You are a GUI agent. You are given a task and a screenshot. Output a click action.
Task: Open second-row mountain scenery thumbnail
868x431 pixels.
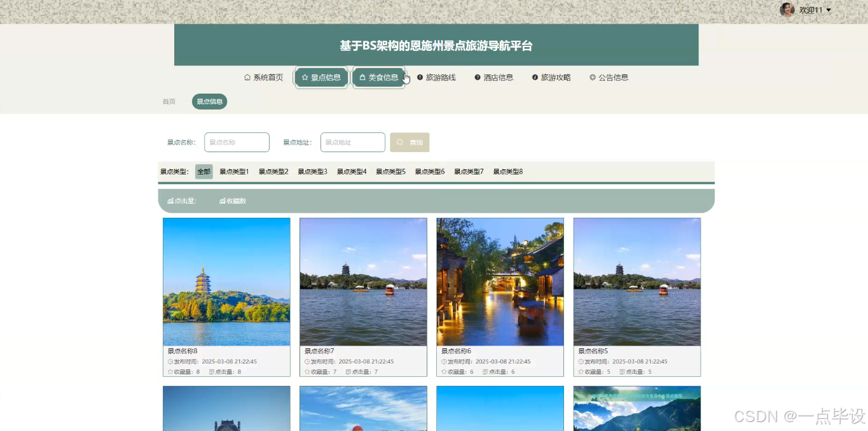click(x=637, y=409)
